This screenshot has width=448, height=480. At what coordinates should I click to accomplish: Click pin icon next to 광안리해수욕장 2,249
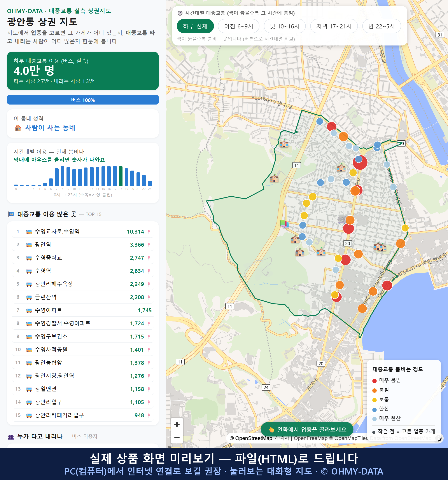tap(149, 284)
